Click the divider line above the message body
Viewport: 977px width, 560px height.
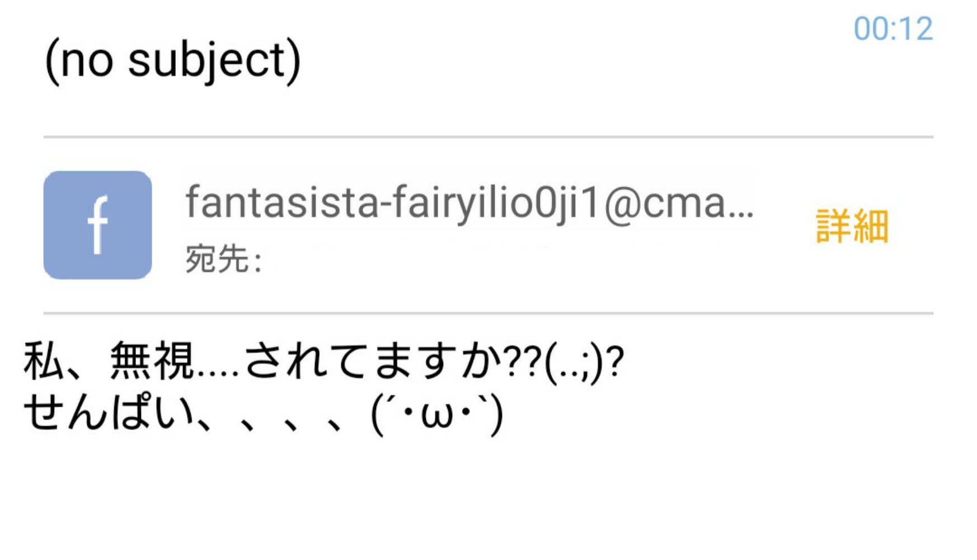click(488, 313)
